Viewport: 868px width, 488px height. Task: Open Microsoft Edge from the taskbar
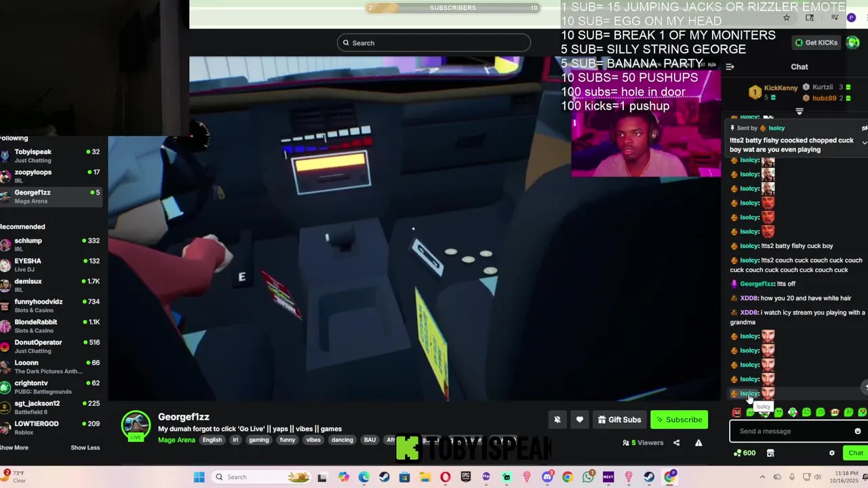click(x=364, y=477)
